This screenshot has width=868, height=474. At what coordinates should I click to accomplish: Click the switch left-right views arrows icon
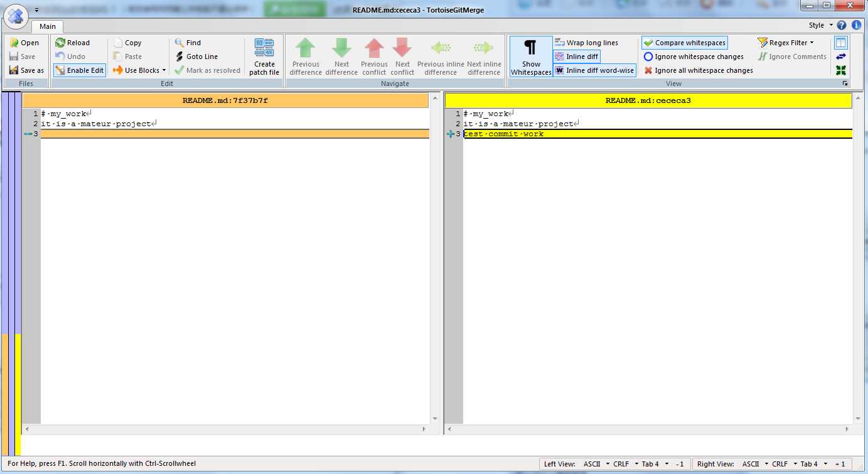coord(841,57)
